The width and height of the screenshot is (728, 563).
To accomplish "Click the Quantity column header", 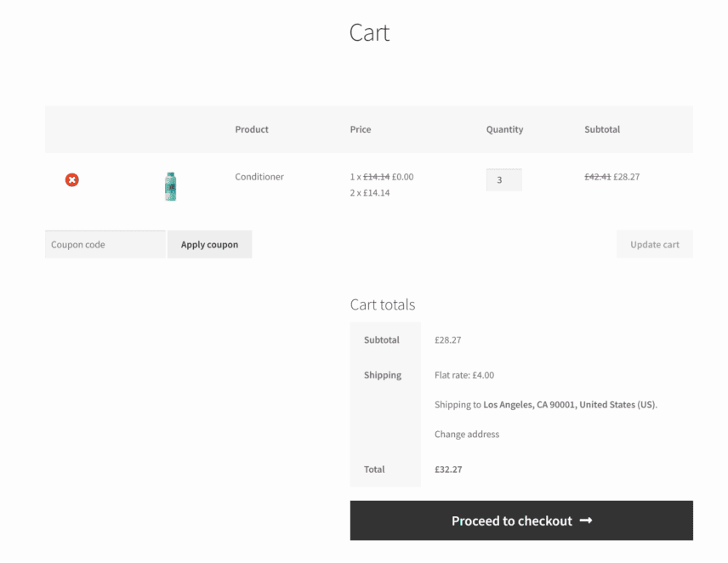I will click(x=504, y=129).
